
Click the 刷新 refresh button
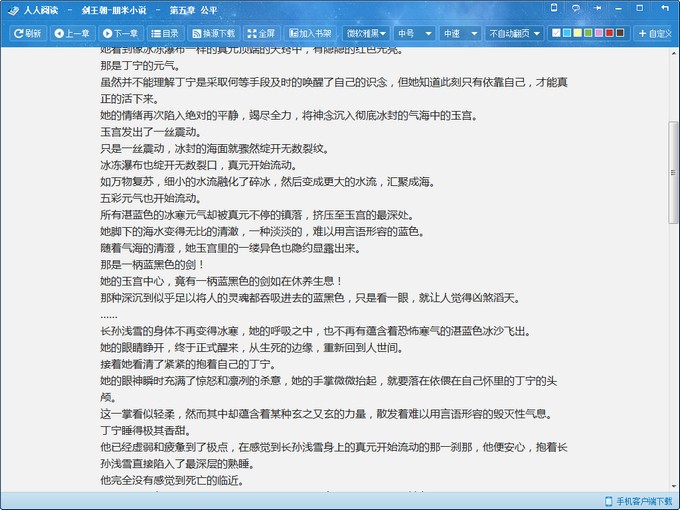tap(27, 33)
